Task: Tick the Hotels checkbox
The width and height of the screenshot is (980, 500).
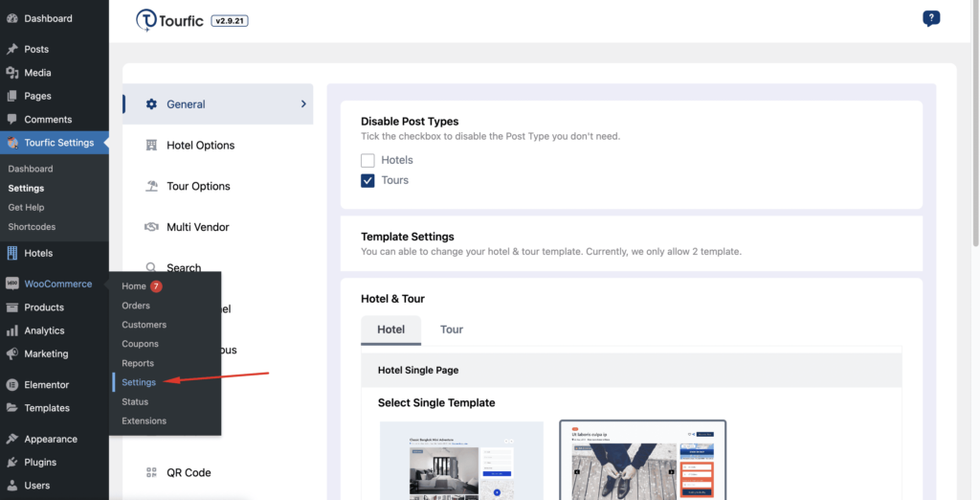Action: pos(367,160)
